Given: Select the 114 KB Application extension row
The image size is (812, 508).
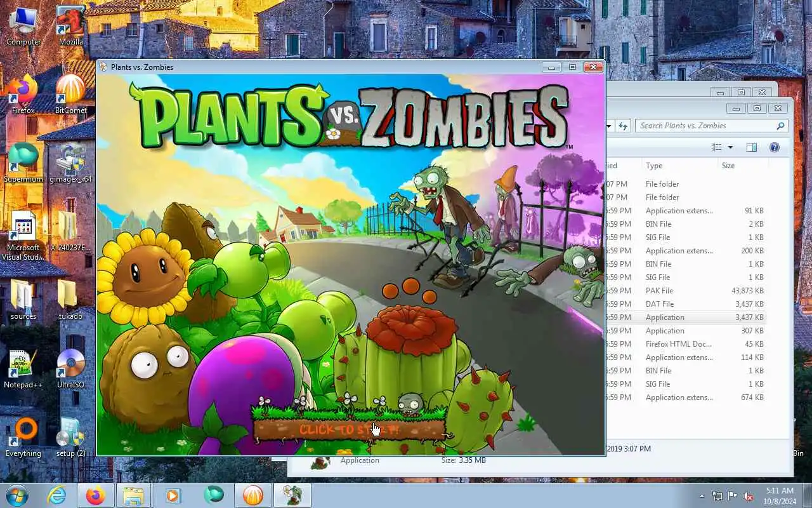Looking at the screenshot, I should (685, 358).
